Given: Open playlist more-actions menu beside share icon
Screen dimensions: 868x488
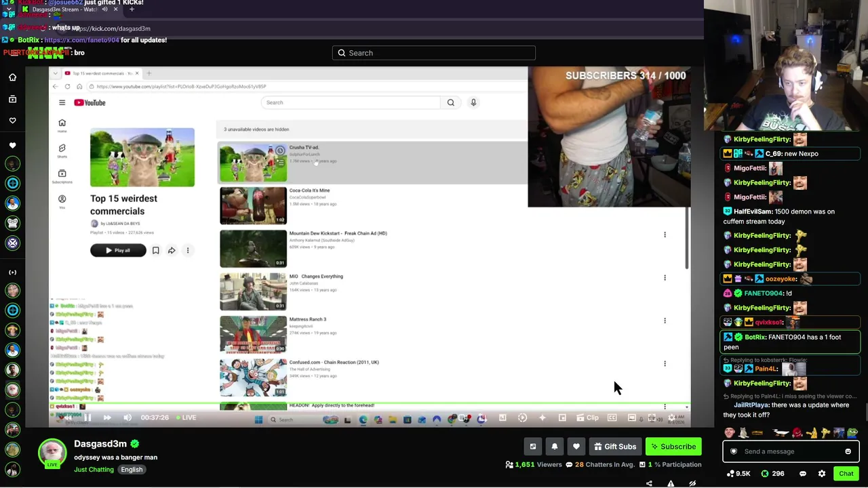Looking at the screenshot, I should click(x=188, y=251).
